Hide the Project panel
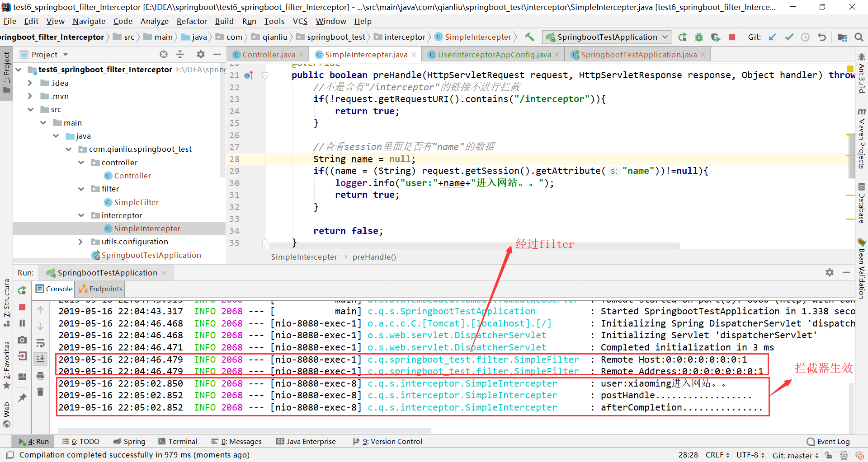This screenshot has height=462, width=868. click(x=217, y=54)
